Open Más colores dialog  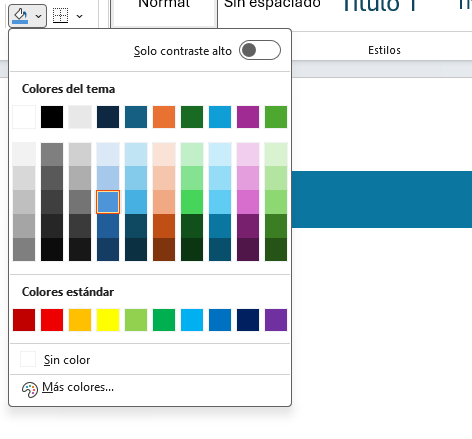point(150,388)
